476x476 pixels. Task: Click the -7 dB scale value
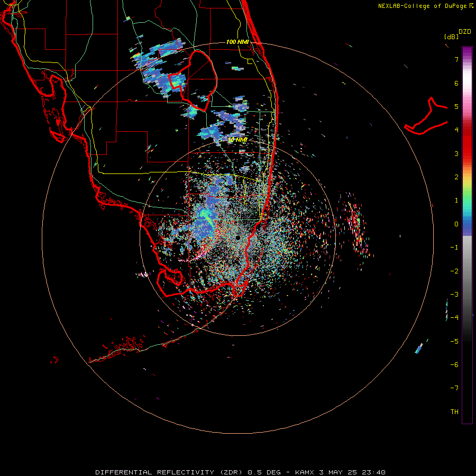coord(454,388)
